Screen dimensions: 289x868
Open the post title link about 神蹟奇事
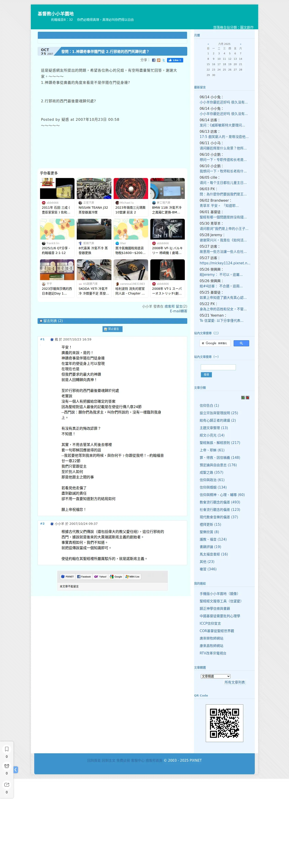coord(105,52)
